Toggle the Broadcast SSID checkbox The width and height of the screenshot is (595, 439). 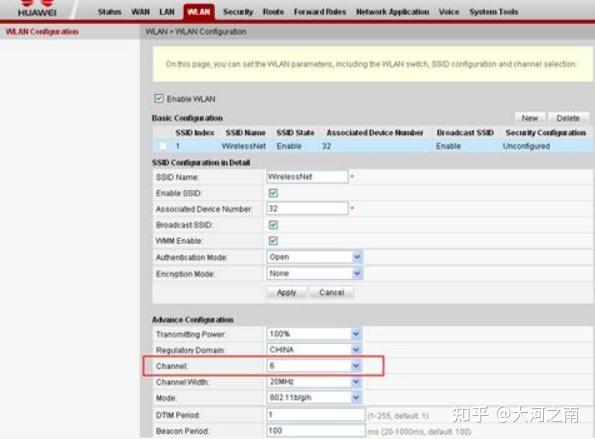(273, 225)
